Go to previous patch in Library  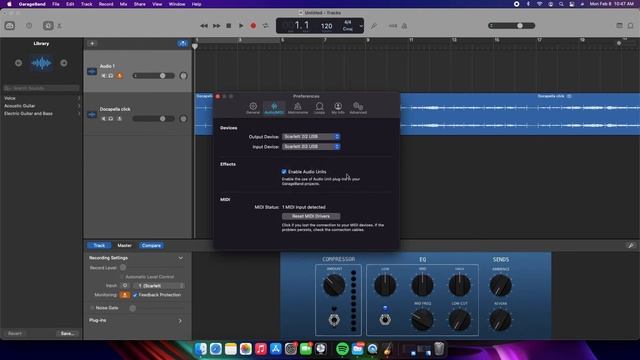pos(18,63)
